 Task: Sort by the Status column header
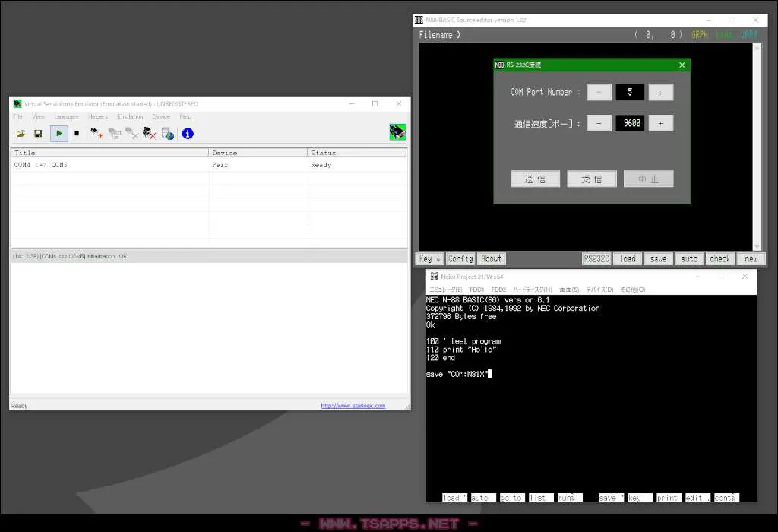click(x=357, y=153)
